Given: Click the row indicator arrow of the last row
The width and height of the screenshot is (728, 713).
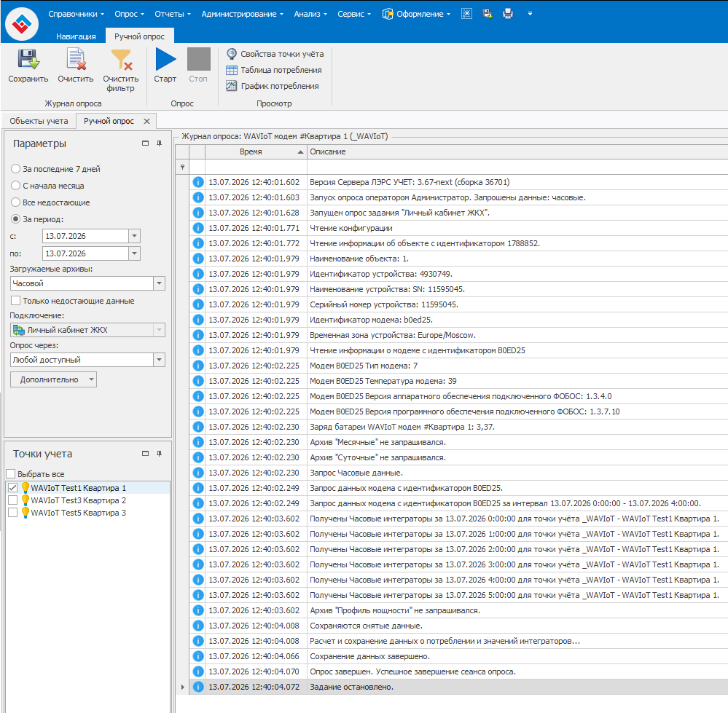Looking at the screenshot, I should [x=182, y=687].
